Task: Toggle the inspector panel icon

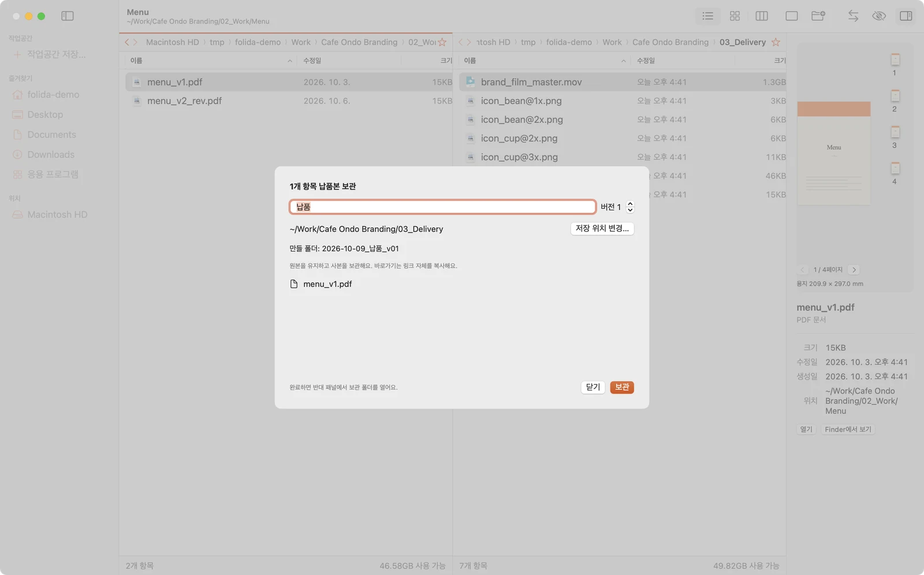Action: pos(906,16)
